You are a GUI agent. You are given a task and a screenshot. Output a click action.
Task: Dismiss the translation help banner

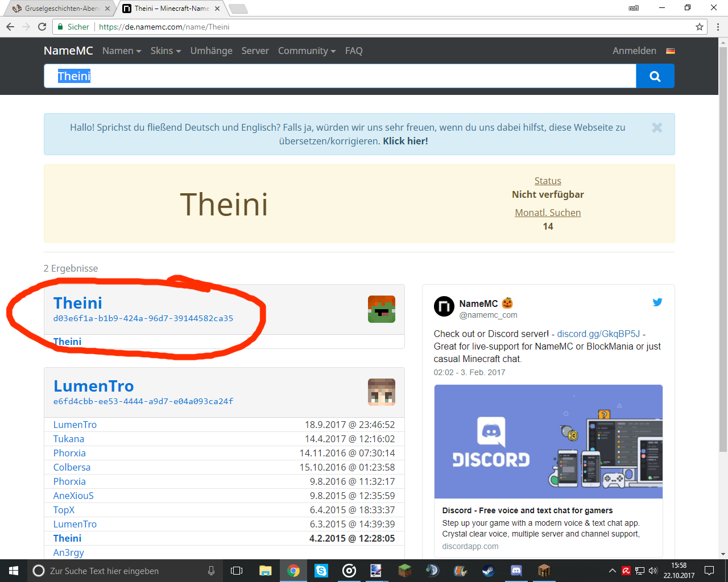pos(657,128)
